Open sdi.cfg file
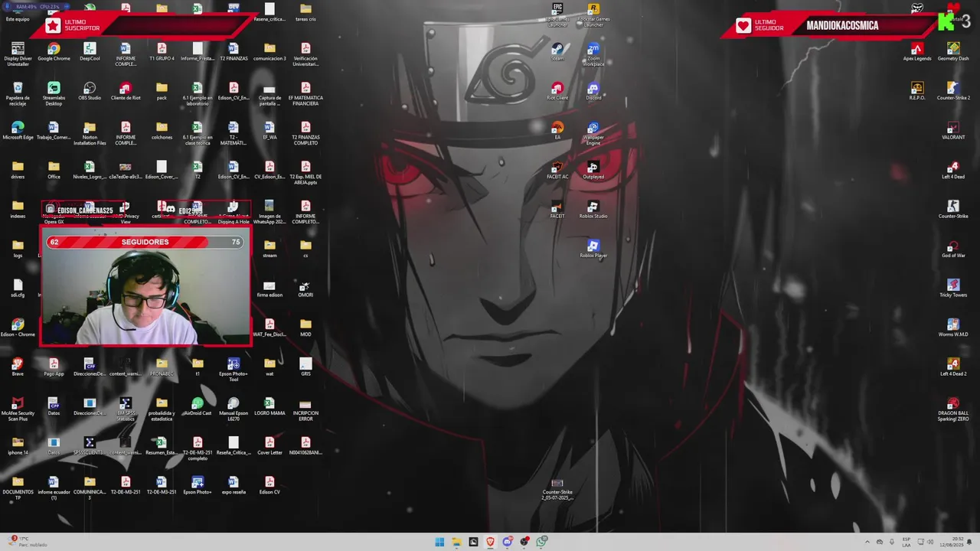Image resolution: width=980 pixels, height=551 pixels. tap(18, 289)
